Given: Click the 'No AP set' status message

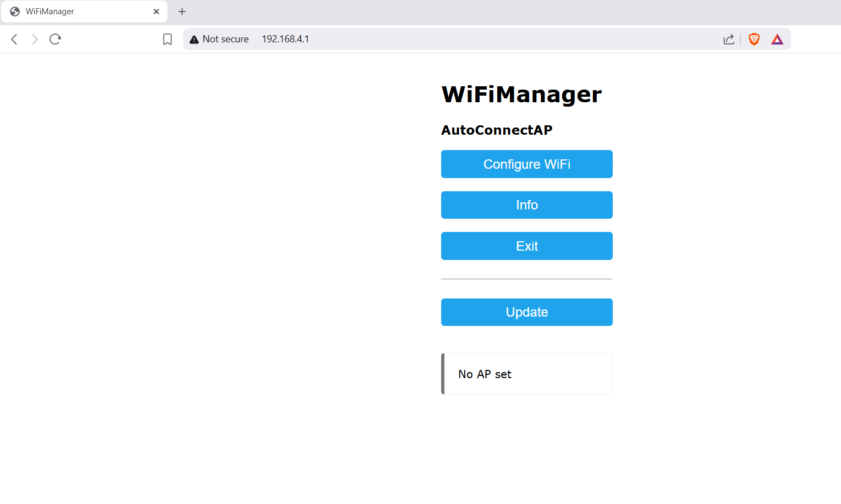Looking at the screenshot, I should point(527,374).
